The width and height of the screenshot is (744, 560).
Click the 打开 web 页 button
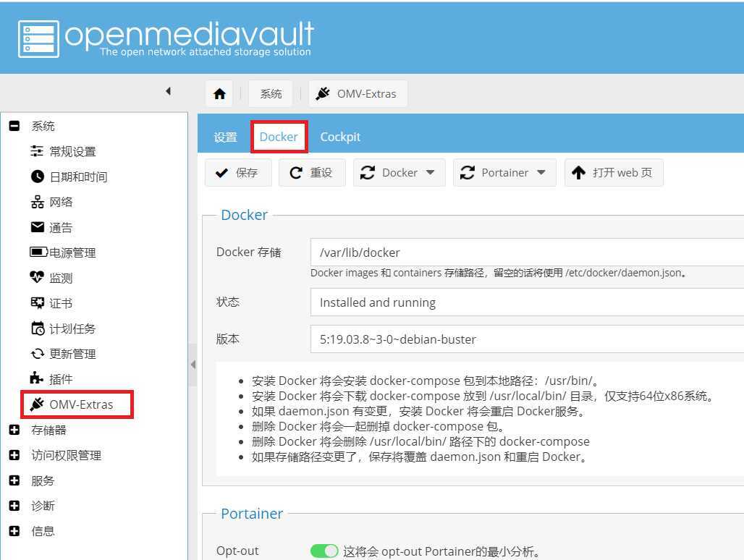tap(614, 173)
